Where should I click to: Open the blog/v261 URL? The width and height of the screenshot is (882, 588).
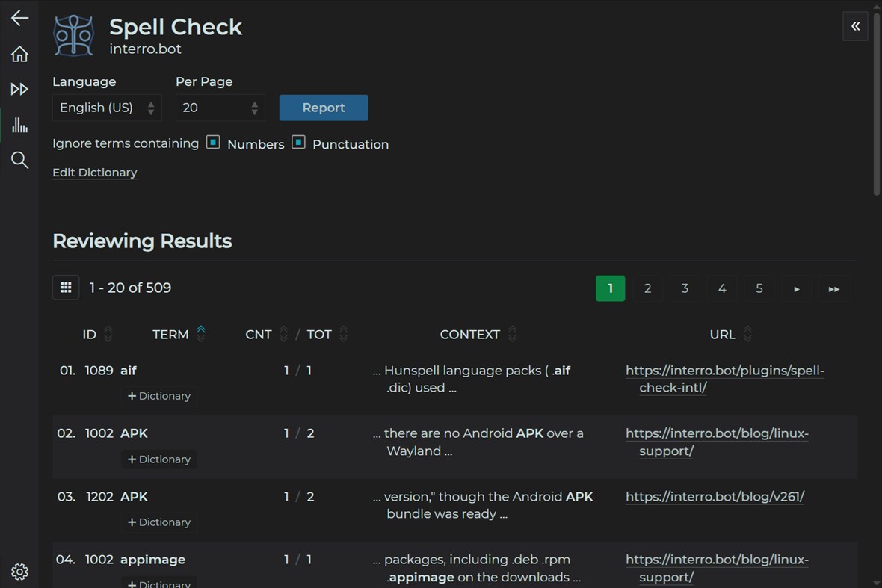pos(715,496)
